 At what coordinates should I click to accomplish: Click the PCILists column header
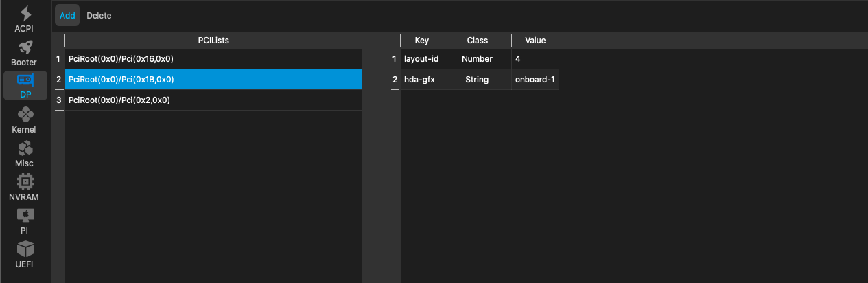click(x=213, y=41)
